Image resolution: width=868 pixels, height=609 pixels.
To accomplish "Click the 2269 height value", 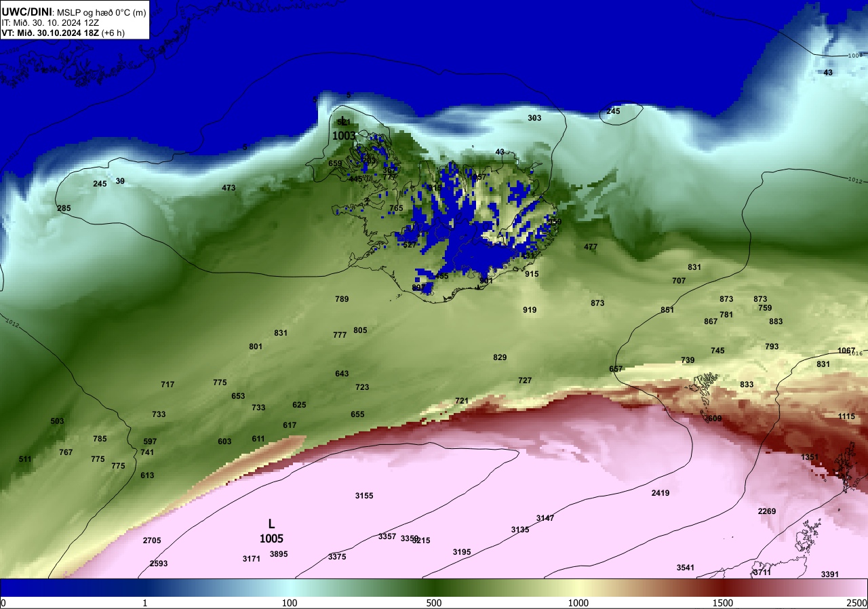I will [x=767, y=511].
